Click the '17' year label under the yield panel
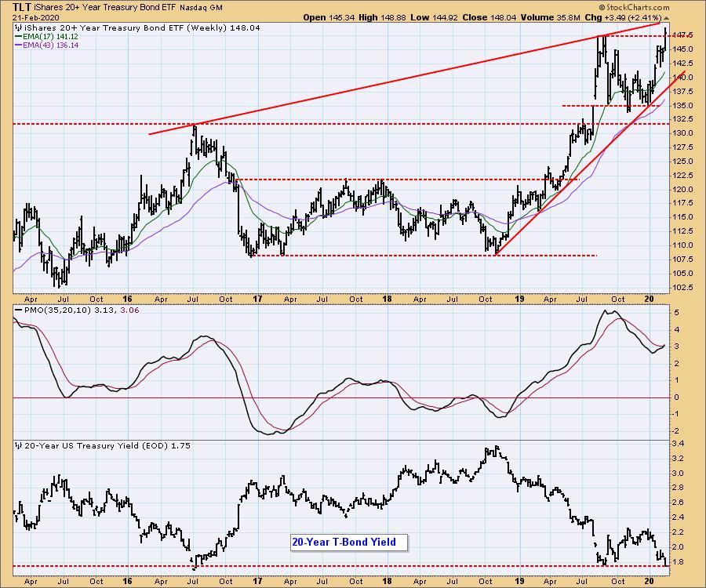 pos(257,581)
